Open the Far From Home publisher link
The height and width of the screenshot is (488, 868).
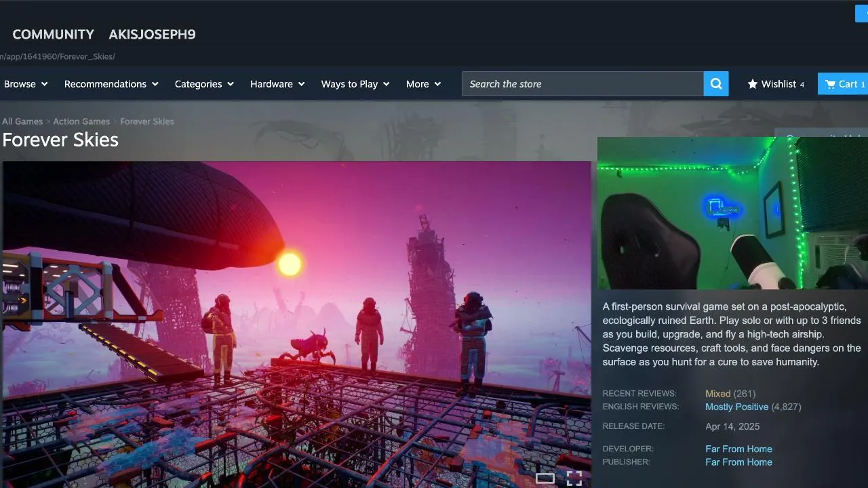coord(738,462)
